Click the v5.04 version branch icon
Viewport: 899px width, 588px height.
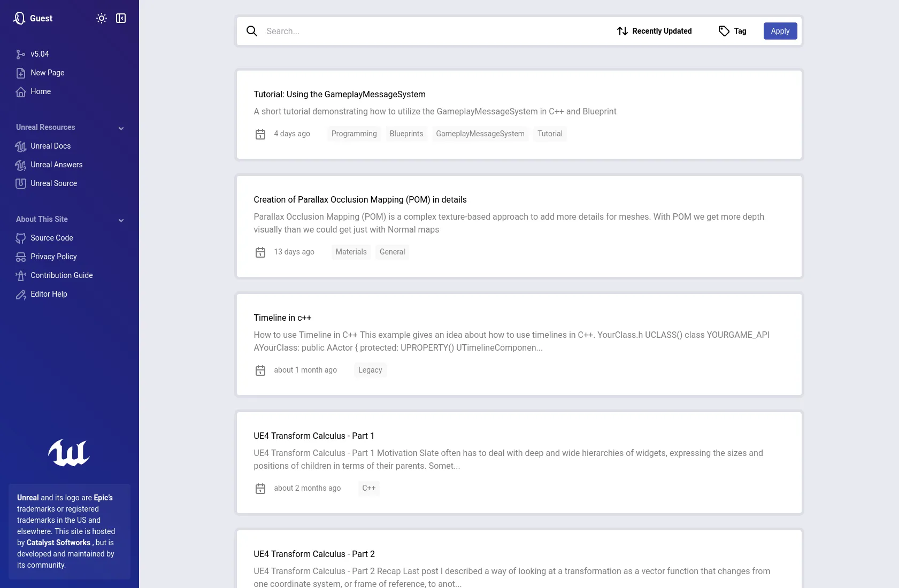21,55
